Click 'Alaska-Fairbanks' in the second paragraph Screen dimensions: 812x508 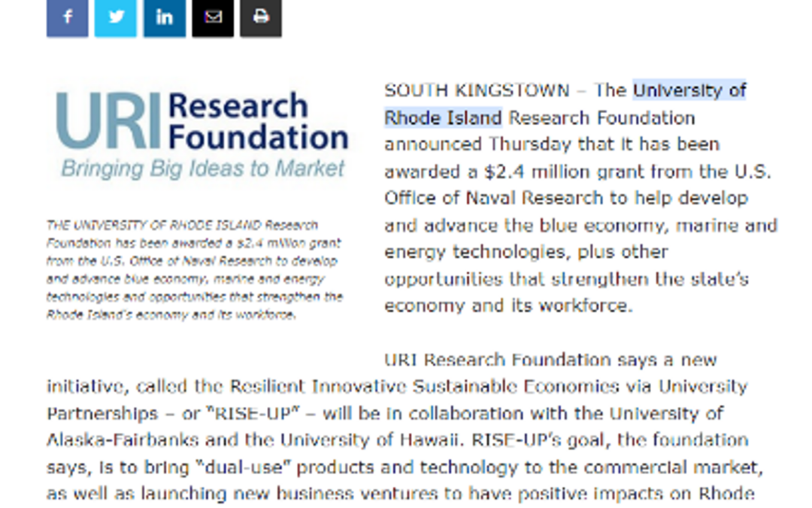pos(123,440)
